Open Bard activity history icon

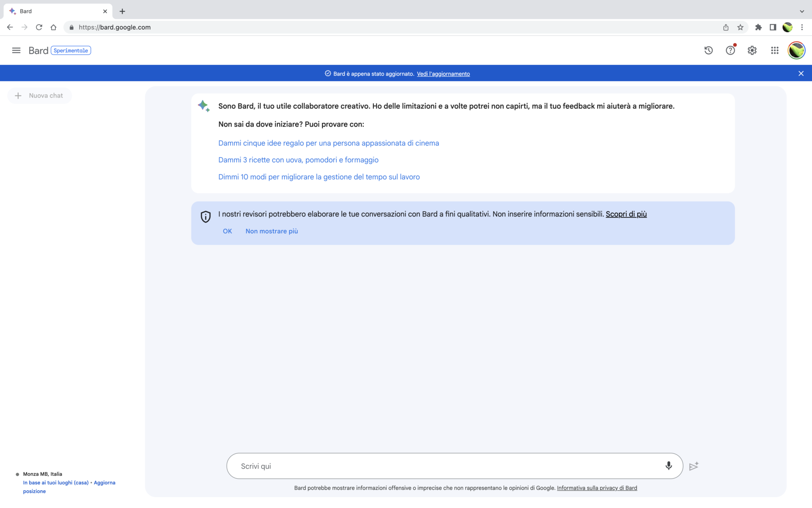pyautogui.click(x=708, y=50)
